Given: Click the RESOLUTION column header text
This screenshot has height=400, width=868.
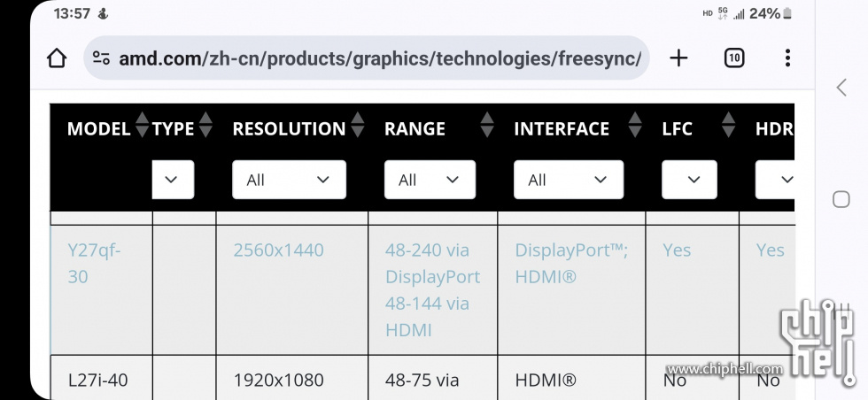Looking at the screenshot, I should (289, 129).
